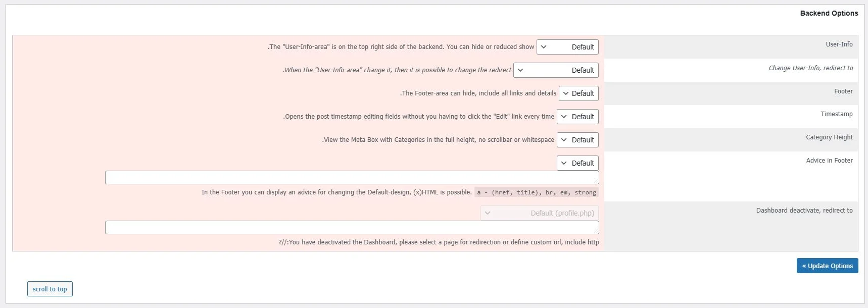The width and height of the screenshot is (868, 308).
Task: Open the Timestamp Default dropdown
Action: tap(577, 117)
